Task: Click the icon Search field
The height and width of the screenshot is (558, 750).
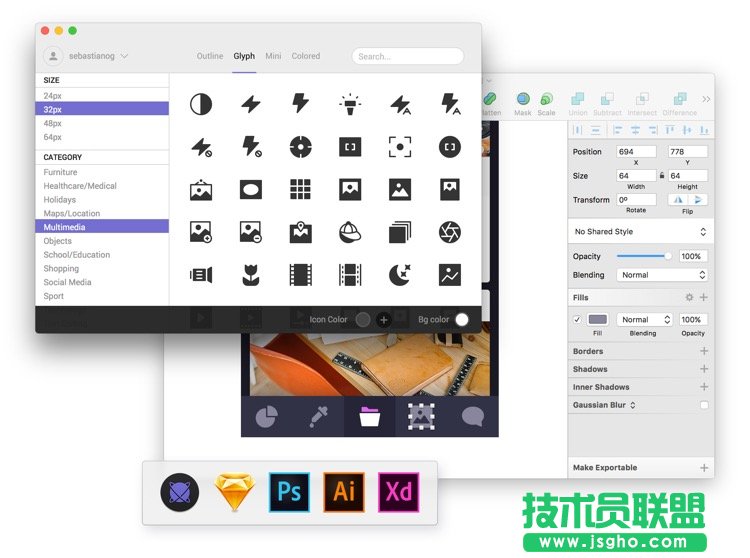Action: click(408, 56)
